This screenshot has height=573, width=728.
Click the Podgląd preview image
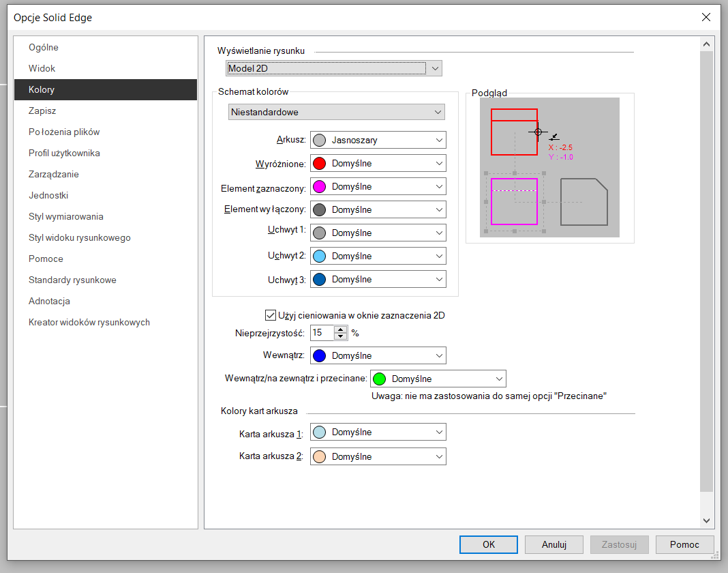[x=549, y=167]
